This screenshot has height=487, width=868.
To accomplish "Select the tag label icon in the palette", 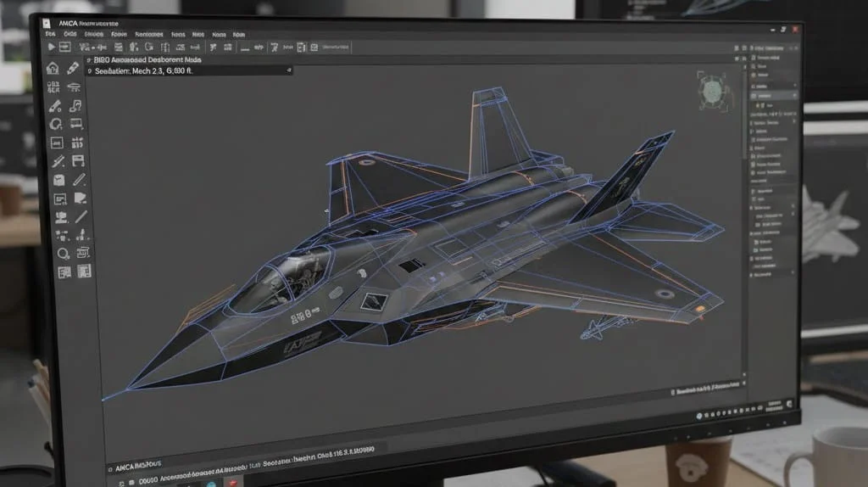I will click(x=81, y=198).
